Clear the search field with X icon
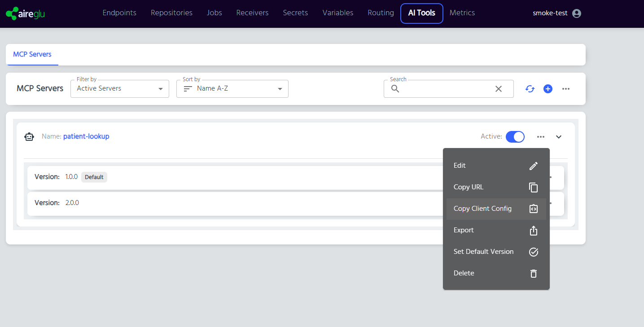This screenshot has width=644, height=327. tap(498, 89)
